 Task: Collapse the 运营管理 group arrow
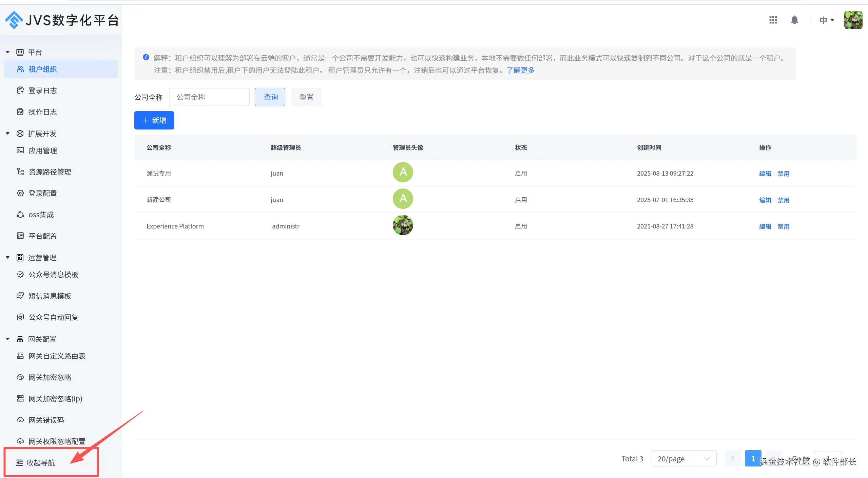[8, 258]
